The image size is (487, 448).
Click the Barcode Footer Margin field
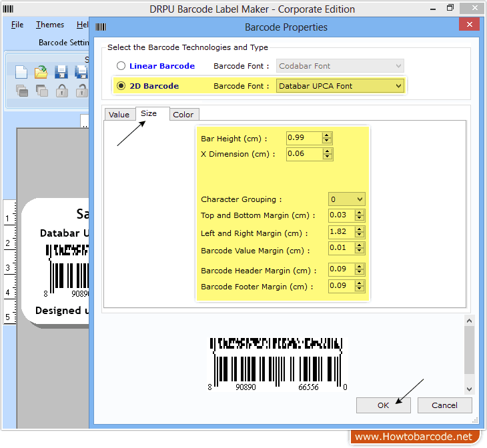[x=342, y=286]
